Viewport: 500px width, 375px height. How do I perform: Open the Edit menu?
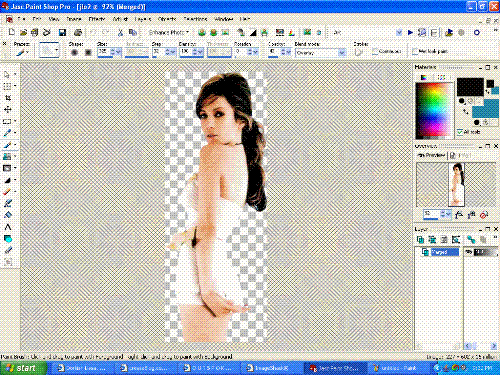tap(37, 19)
